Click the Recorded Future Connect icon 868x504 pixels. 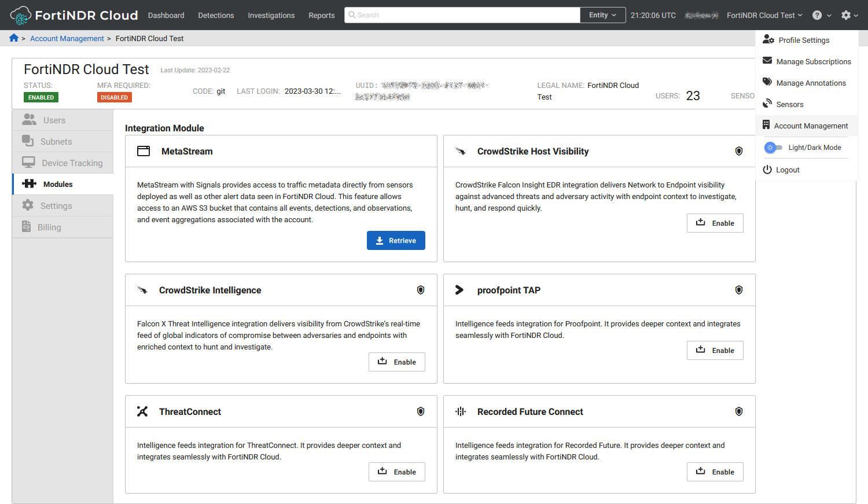point(461,411)
